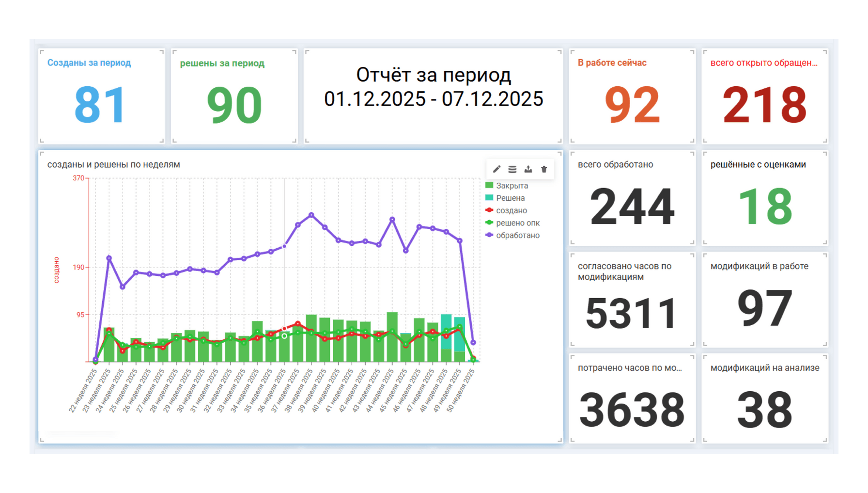
Task: Click the решённые с оценками value 18
Action: point(765,207)
